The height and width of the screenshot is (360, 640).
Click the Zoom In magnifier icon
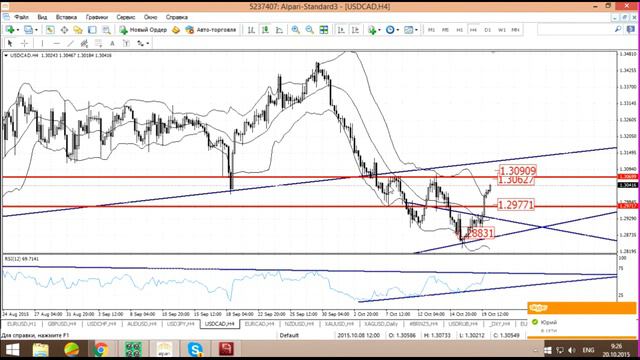pos(296,30)
